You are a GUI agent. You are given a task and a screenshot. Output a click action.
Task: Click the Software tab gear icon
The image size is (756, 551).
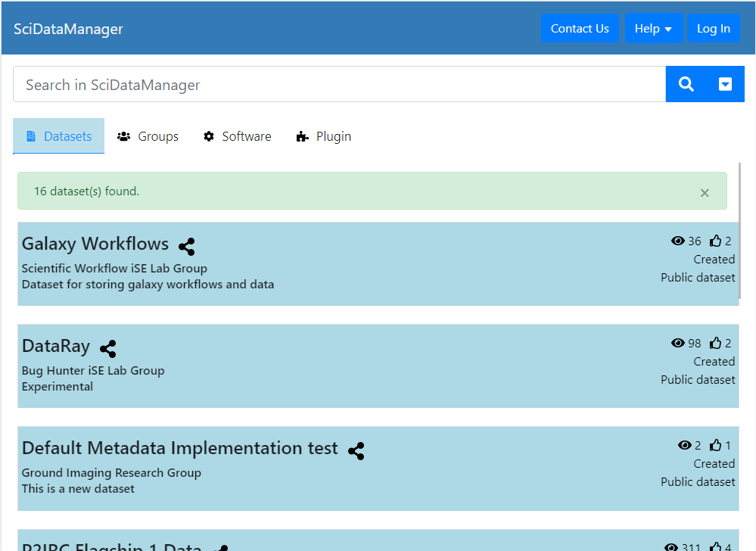(209, 136)
